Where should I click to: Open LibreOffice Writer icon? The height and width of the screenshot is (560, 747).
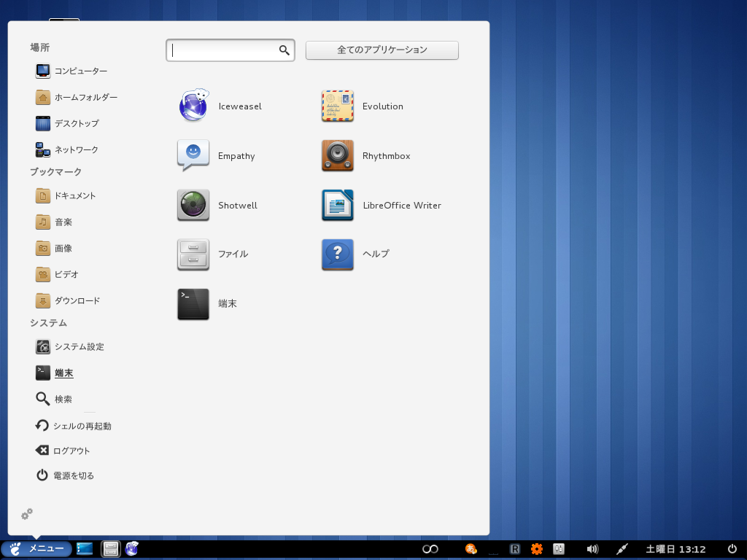337,205
